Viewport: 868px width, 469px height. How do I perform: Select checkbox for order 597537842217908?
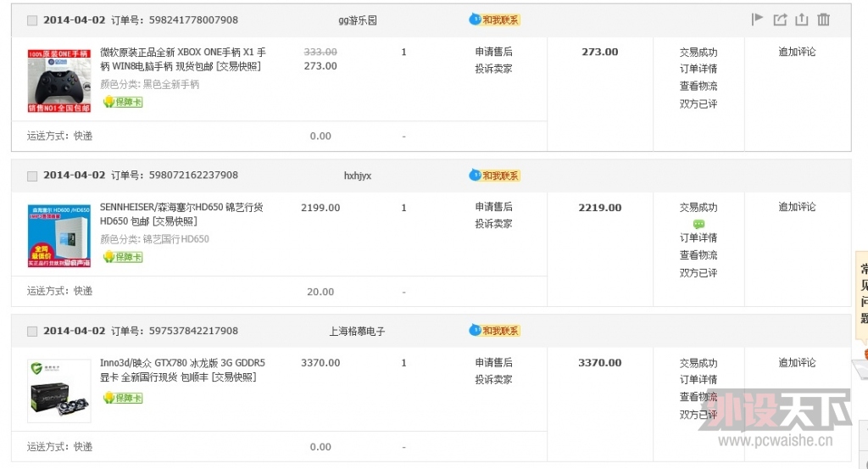[x=32, y=331]
